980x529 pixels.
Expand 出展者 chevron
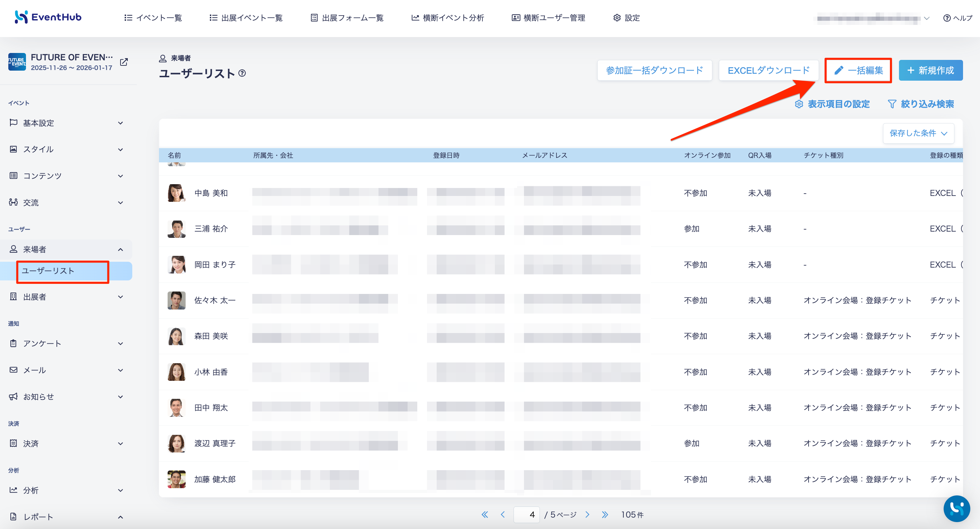[121, 297]
